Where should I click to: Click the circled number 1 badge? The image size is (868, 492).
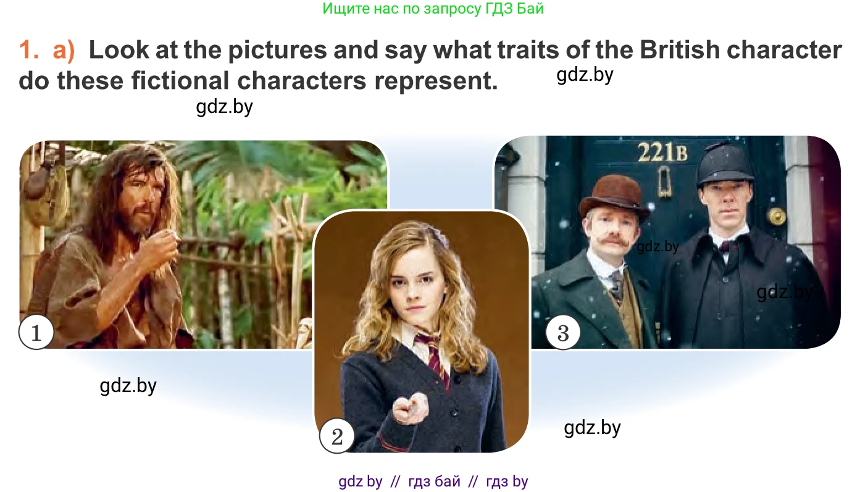coord(36,333)
